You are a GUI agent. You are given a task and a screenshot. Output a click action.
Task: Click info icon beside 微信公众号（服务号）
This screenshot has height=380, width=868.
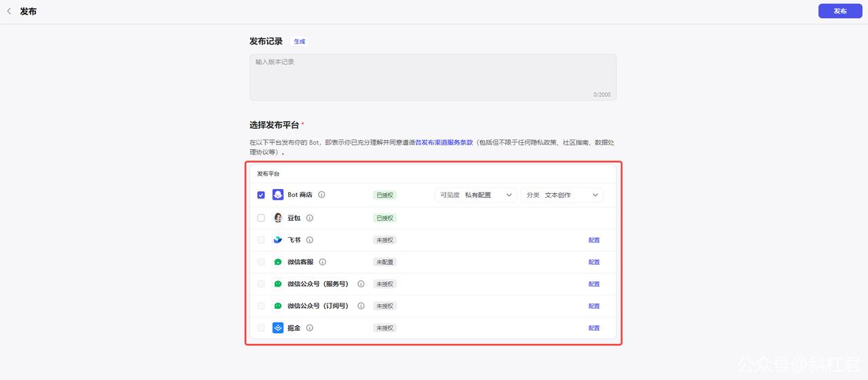[x=361, y=284]
